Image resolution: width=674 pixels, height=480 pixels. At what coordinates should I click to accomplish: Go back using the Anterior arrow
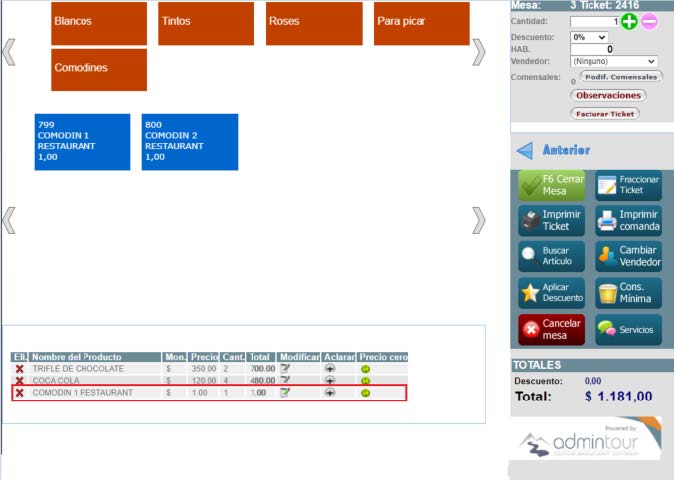526,150
